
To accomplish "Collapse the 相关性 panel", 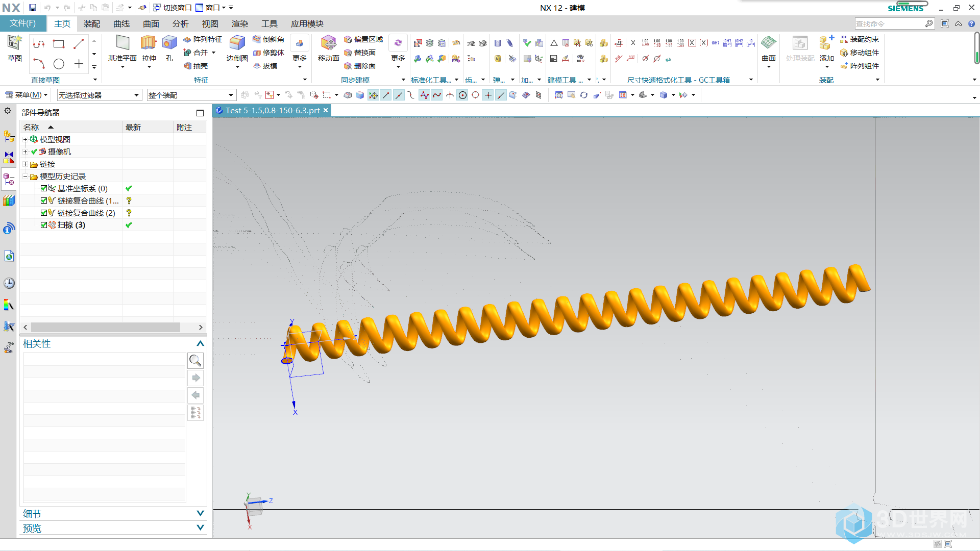I will (200, 344).
